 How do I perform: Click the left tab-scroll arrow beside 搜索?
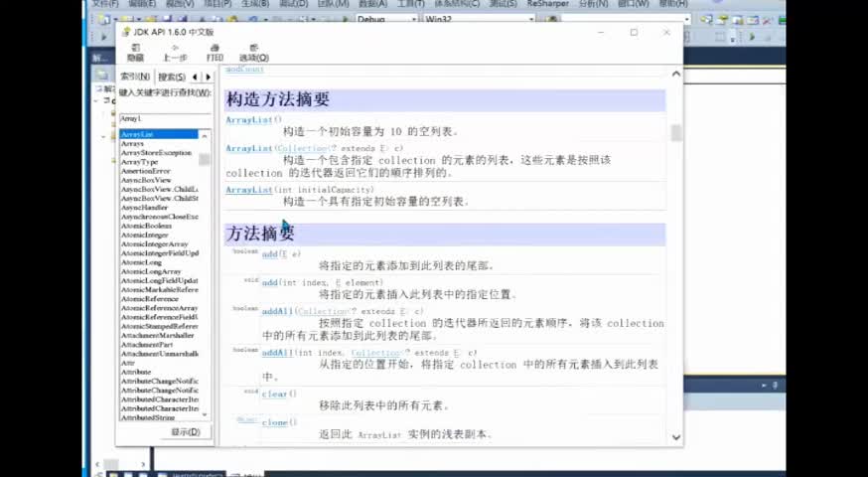point(195,77)
